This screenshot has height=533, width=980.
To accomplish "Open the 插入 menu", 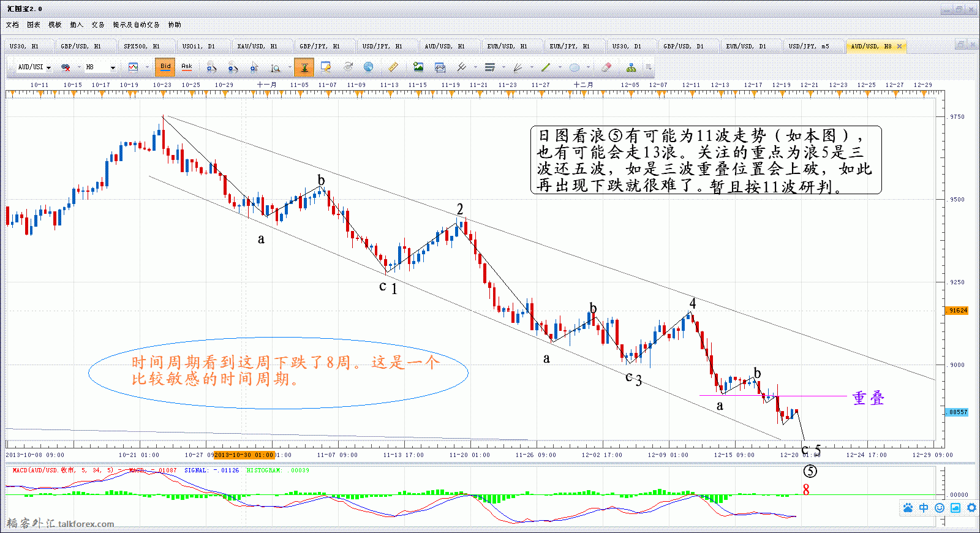I will coord(77,25).
